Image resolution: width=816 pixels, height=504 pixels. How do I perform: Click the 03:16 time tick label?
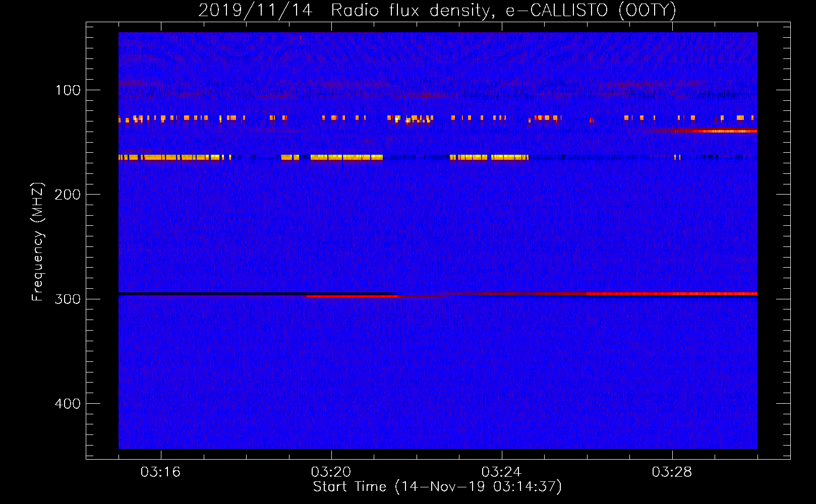pyautogui.click(x=160, y=472)
